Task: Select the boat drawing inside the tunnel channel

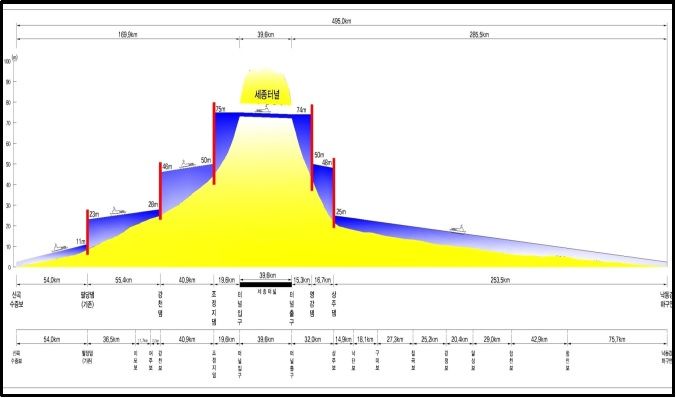Action: 263,109
